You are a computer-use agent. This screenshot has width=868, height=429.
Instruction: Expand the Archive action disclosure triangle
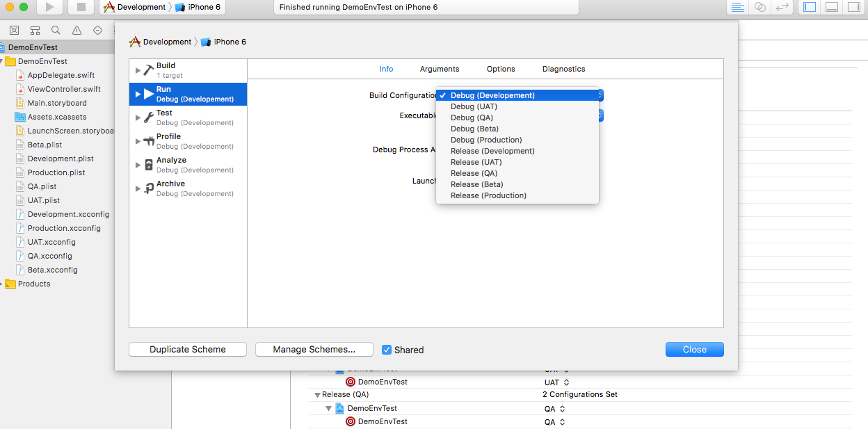point(138,188)
